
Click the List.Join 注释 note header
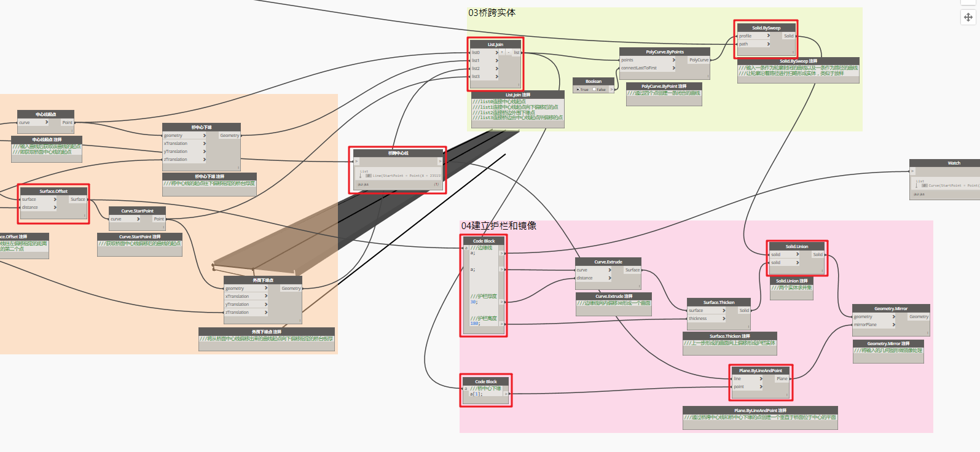tap(518, 95)
